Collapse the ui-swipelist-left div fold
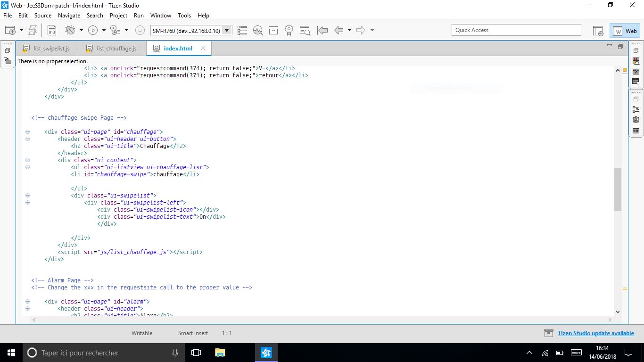The image size is (644, 362). (27, 203)
